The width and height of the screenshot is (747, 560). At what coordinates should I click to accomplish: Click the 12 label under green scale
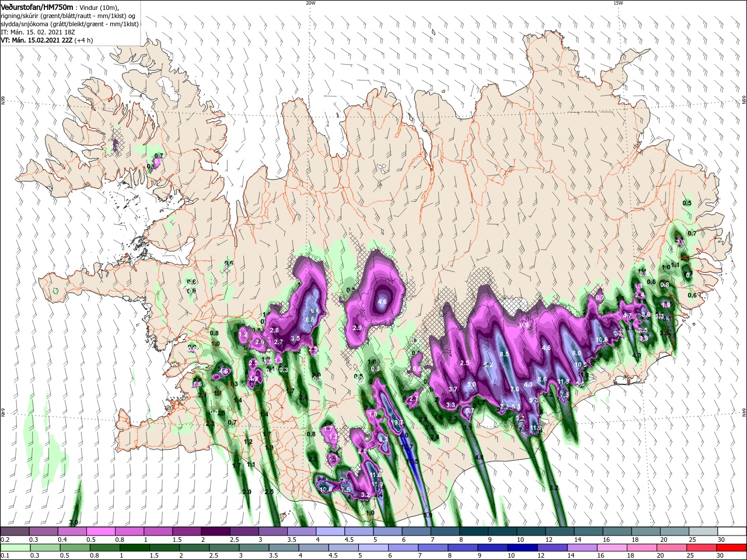542,556
